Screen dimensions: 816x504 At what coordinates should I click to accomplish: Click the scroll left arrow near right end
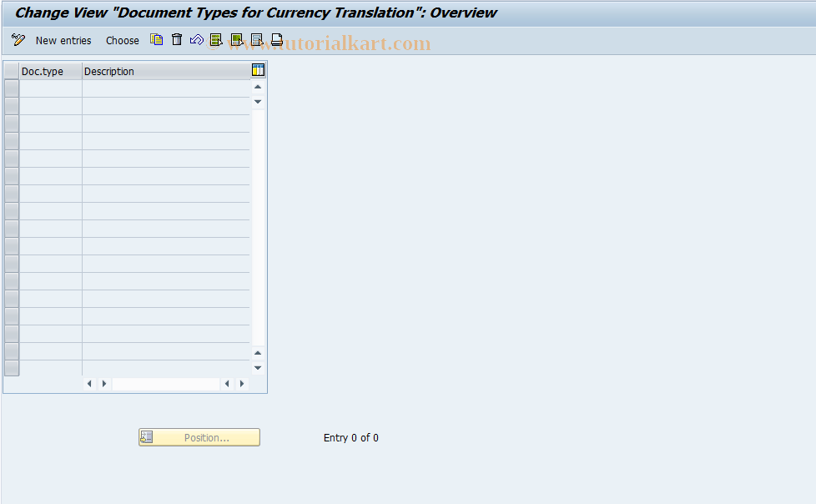[x=227, y=384]
